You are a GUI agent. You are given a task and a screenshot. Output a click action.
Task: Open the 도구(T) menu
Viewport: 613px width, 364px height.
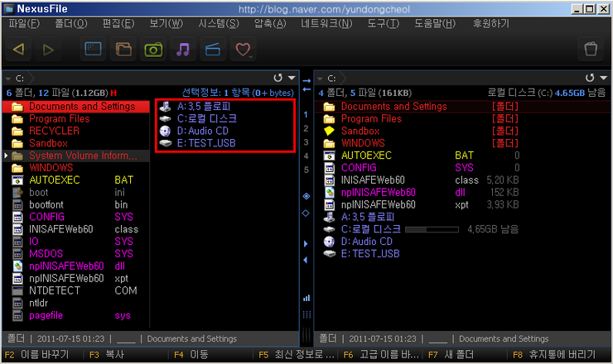pyautogui.click(x=383, y=24)
